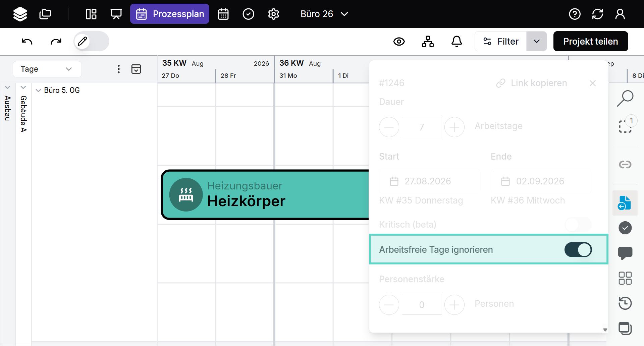Toggle the edit mode pencil switch
Screen dimensions: 644x346
[x=91, y=41]
